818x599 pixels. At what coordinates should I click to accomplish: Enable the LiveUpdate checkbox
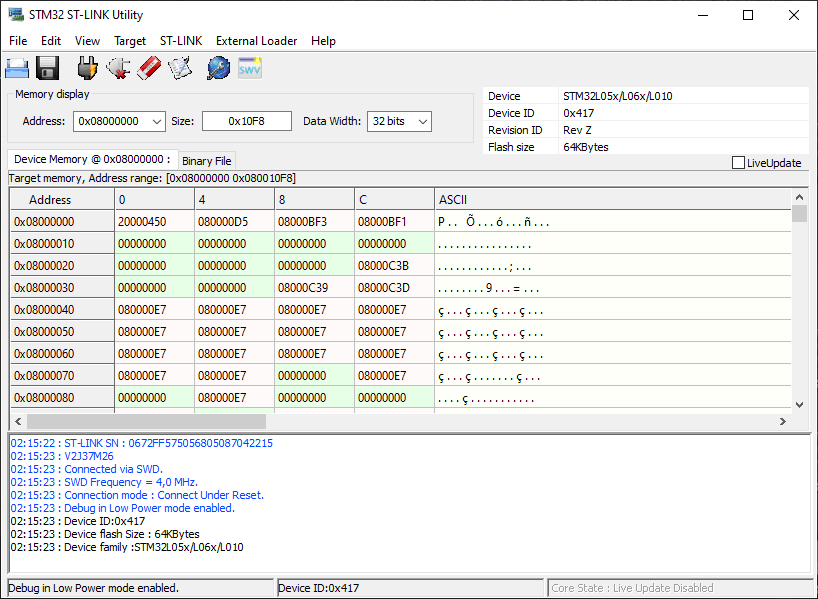[x=738, y=163]
